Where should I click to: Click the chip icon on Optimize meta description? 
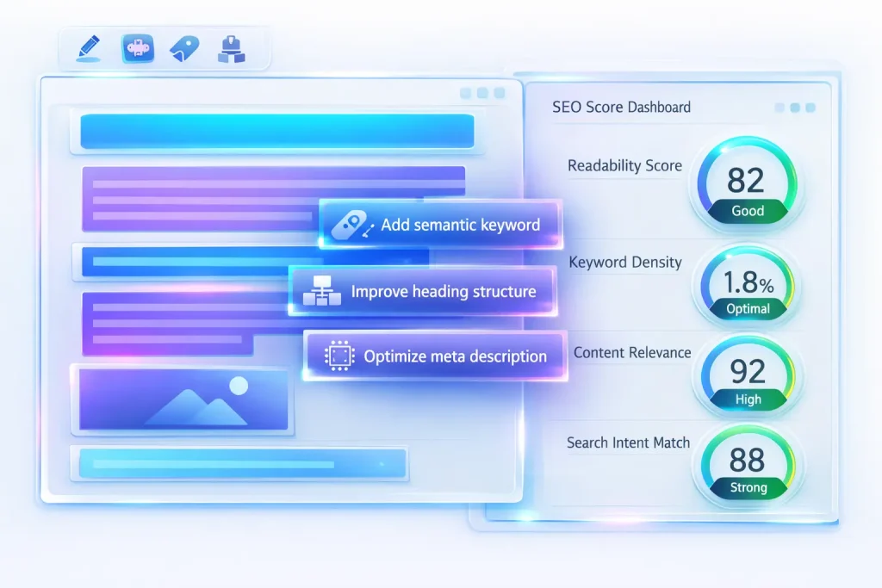[x=339, y=356]
